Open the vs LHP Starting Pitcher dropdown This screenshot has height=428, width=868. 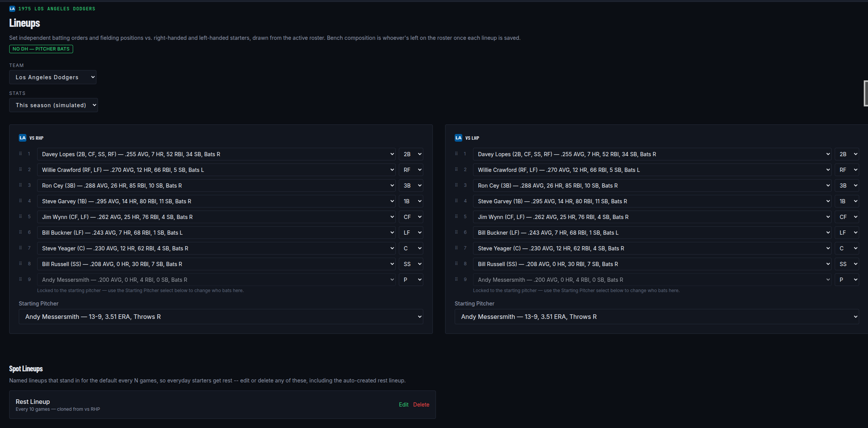(x=657, y=317)
